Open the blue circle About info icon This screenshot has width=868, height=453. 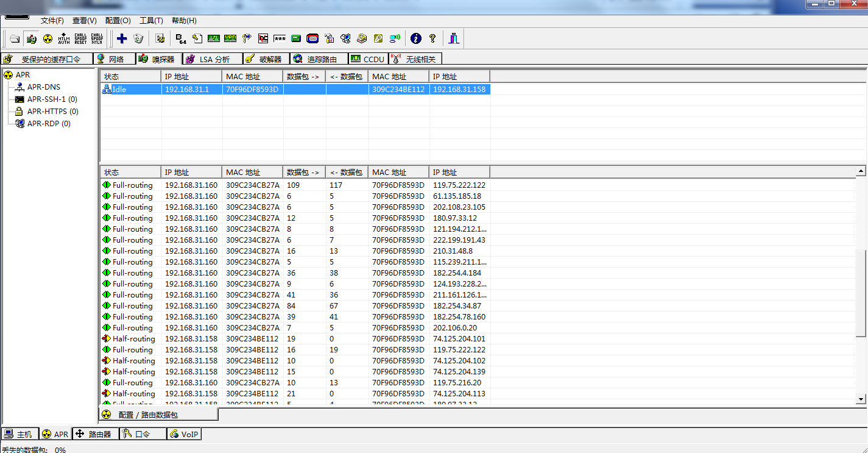(x=416, y=39)
